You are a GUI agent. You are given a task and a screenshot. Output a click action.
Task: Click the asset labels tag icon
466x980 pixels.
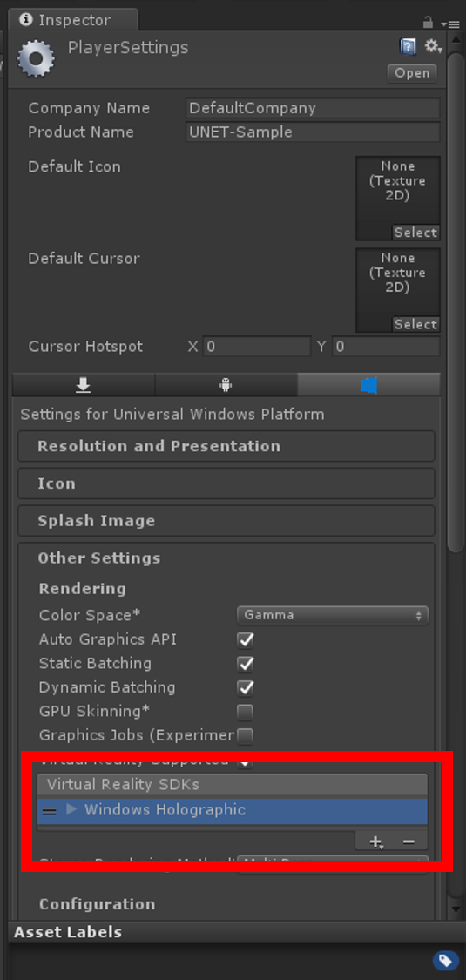tap(446, 960)
